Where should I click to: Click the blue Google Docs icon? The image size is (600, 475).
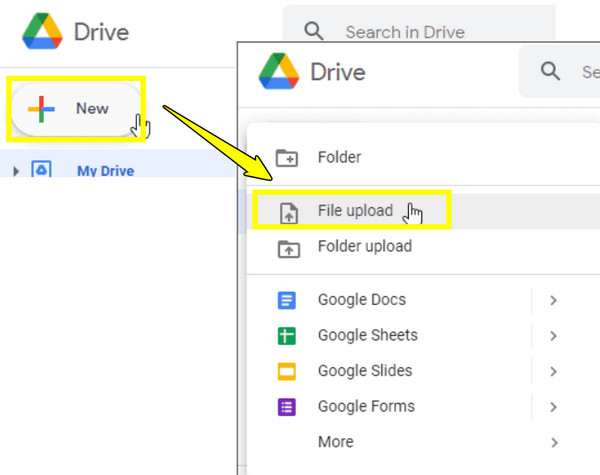tap(287, 300)
